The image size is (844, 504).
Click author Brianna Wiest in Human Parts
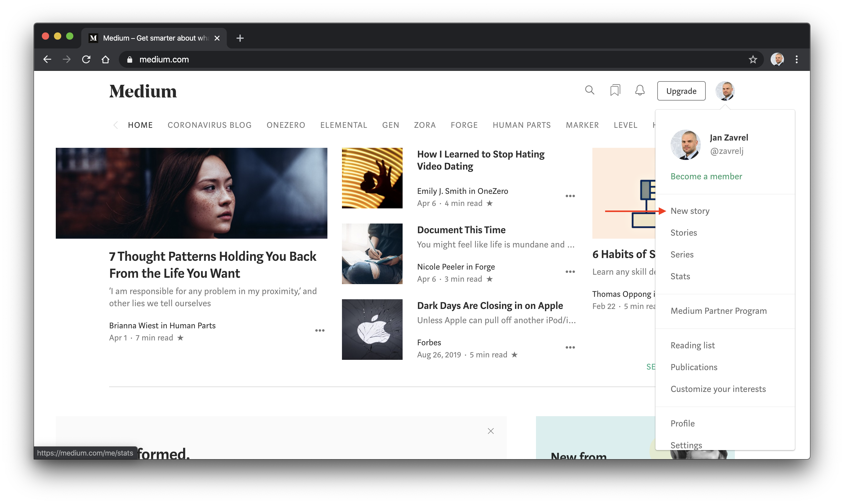pyautogui.click(x=162, y=325)
